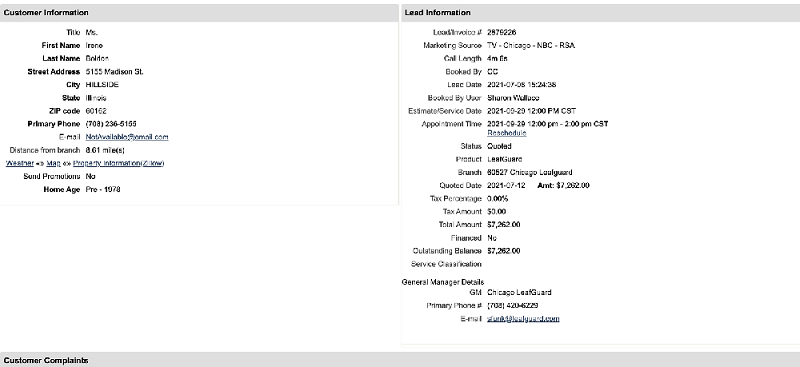This screenshot has width=800, height=367.
Task: Select the Lead Date timestamp value
Action: pyautogui.click(x=521, y=85)
